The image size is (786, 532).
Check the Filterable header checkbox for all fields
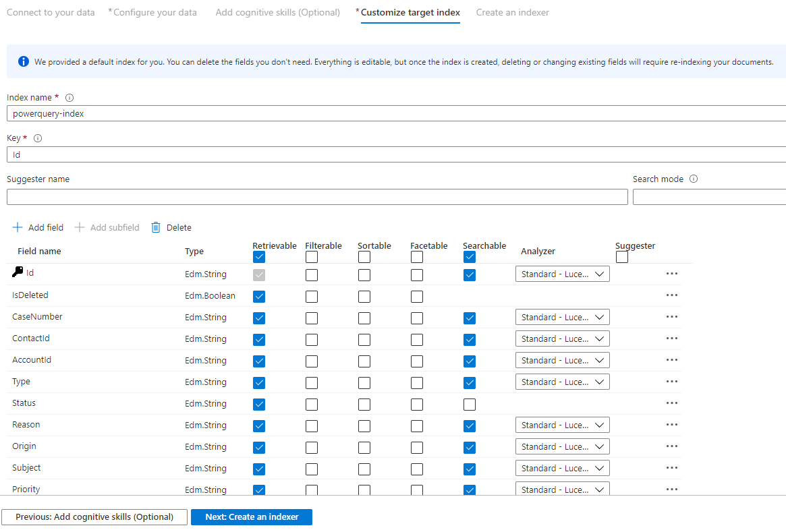(312, 257)
